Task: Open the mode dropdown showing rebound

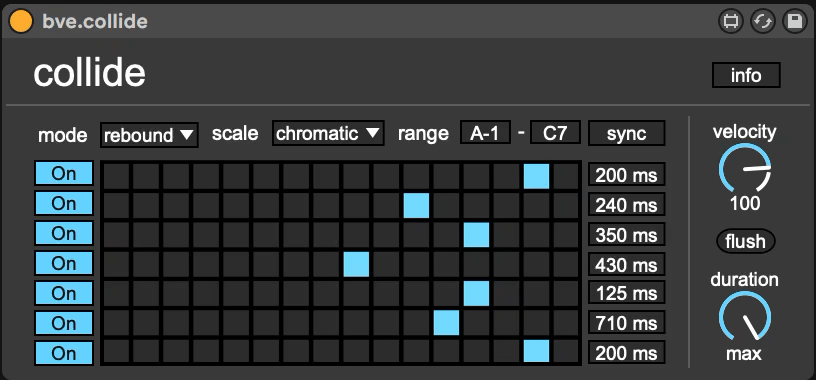Action: tap(149, 135)
